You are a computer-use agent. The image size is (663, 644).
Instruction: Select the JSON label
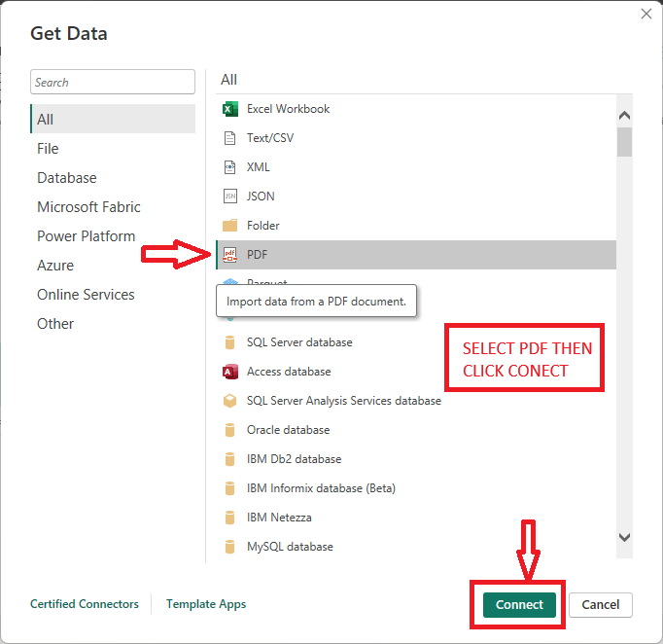261,197
